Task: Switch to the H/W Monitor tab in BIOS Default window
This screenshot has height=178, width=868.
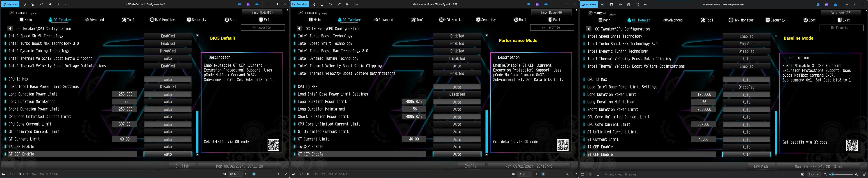Action: pyautogui.click(x=162, y=20)
